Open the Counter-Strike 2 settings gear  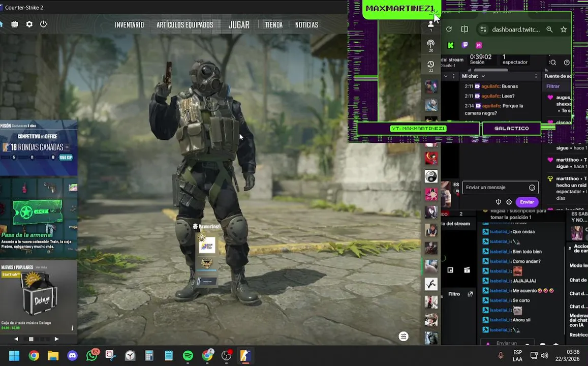[x=29, y=24]
